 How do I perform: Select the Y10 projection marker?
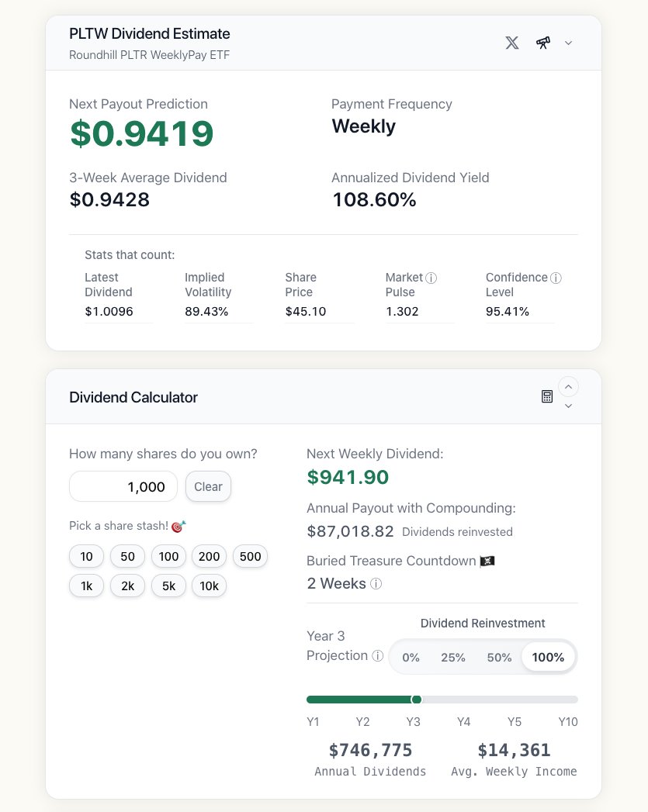[x=568, y=721]
